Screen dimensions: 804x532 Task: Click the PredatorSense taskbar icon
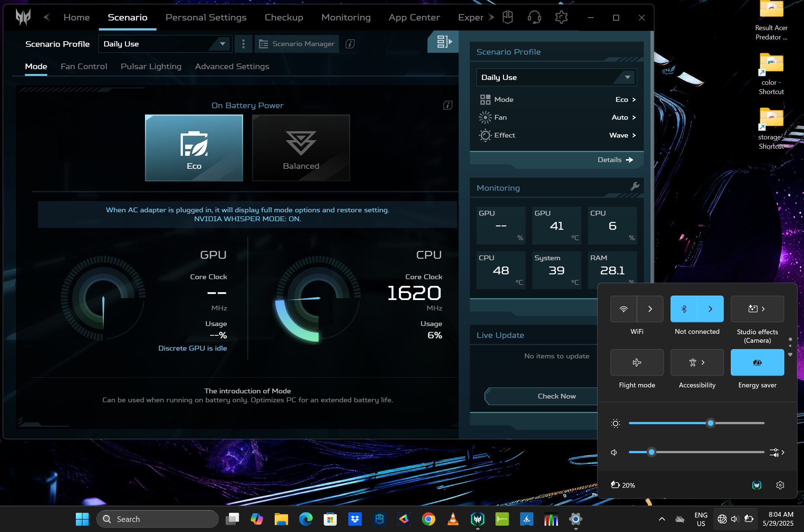pos(478,519)
